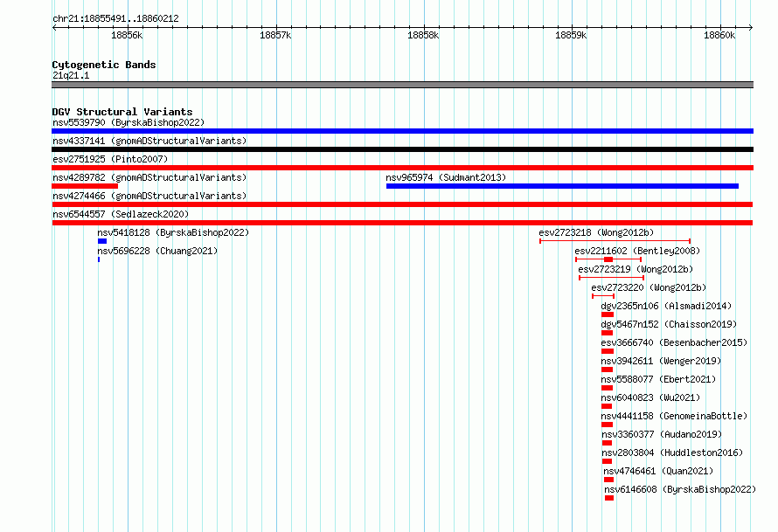Select the tiny blue nsv5696228 marker

[x=99, y=259]
